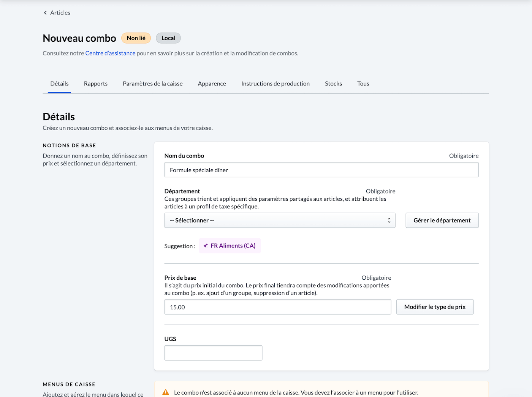This screenshot has width=532, height=397.
Task: Switch to the Rapports tab
Action: 96,83
